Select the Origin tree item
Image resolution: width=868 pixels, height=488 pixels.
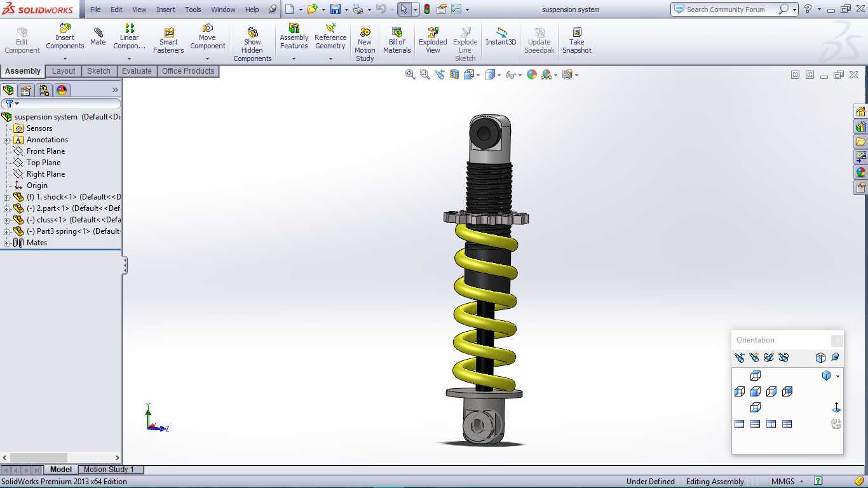pos(37,186)
